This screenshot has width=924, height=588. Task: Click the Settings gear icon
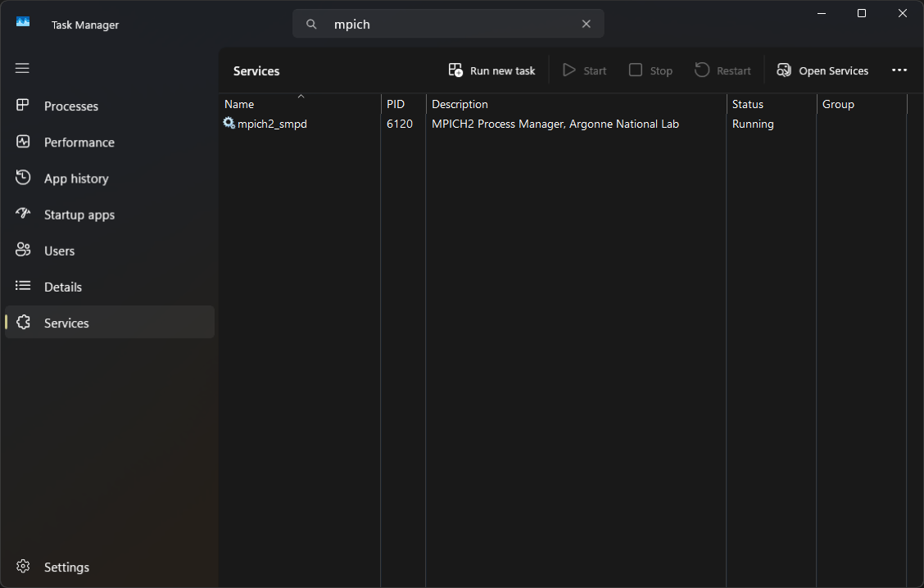tap(23, 566)
